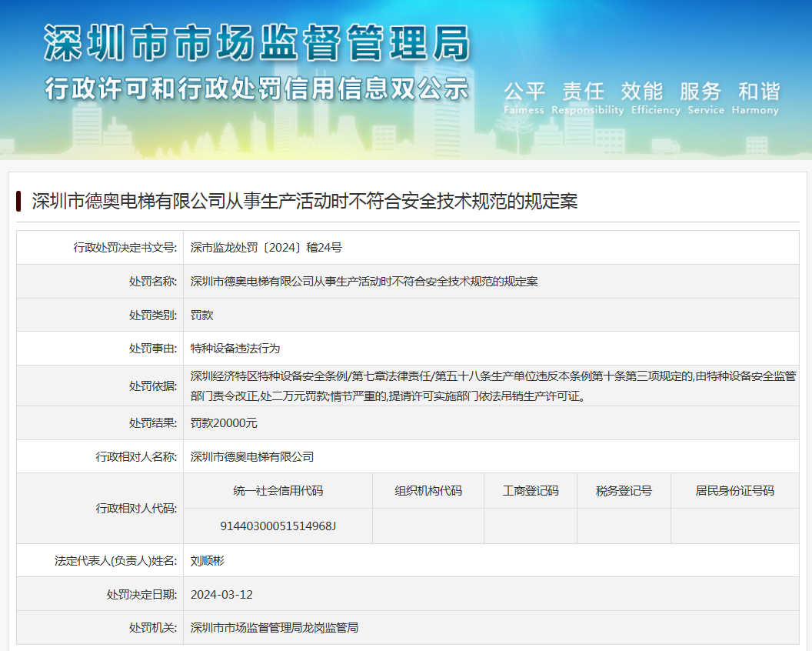
Task: Click the 处罚依据 legal basis paragraph
Action: (x=492, y=386)
